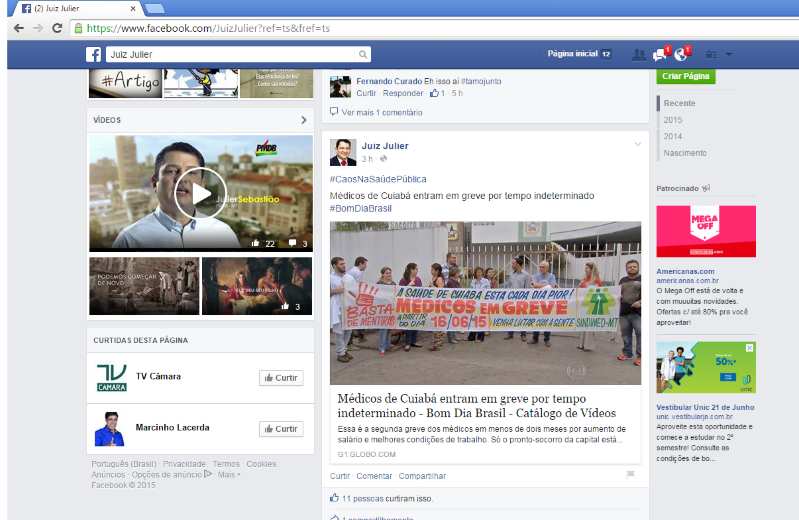The width and height of the screenshot is (799, 520).
Task: Jump to 2015 in timeline
Action: (x=673, y=120)
